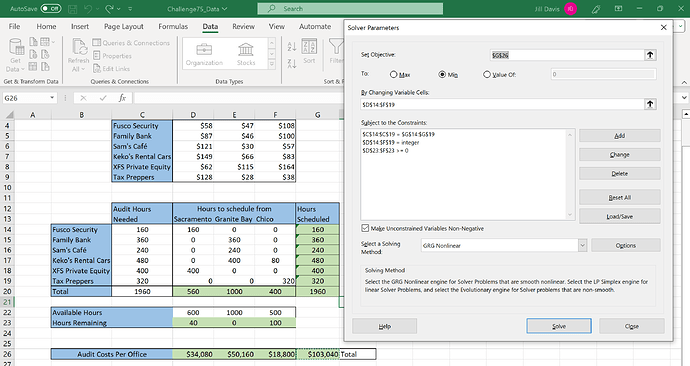Select the Min radio button
The image size is (690, 366).
442,74
